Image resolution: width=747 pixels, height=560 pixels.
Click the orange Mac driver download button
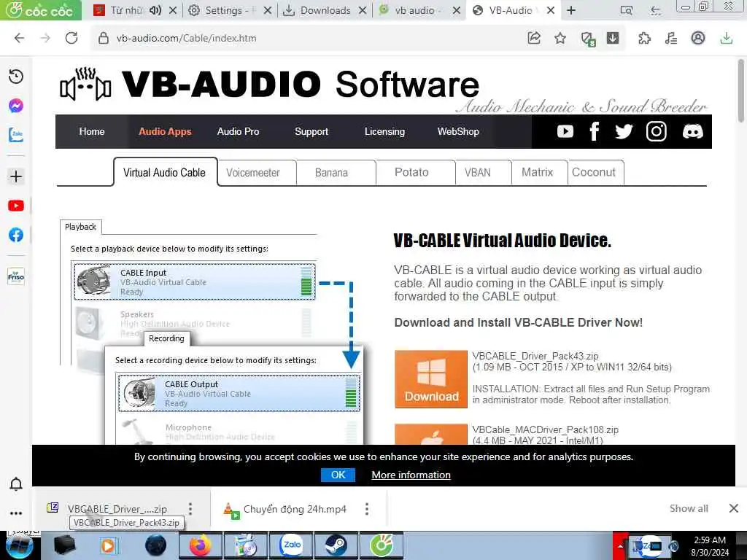[x=431, y=435]
